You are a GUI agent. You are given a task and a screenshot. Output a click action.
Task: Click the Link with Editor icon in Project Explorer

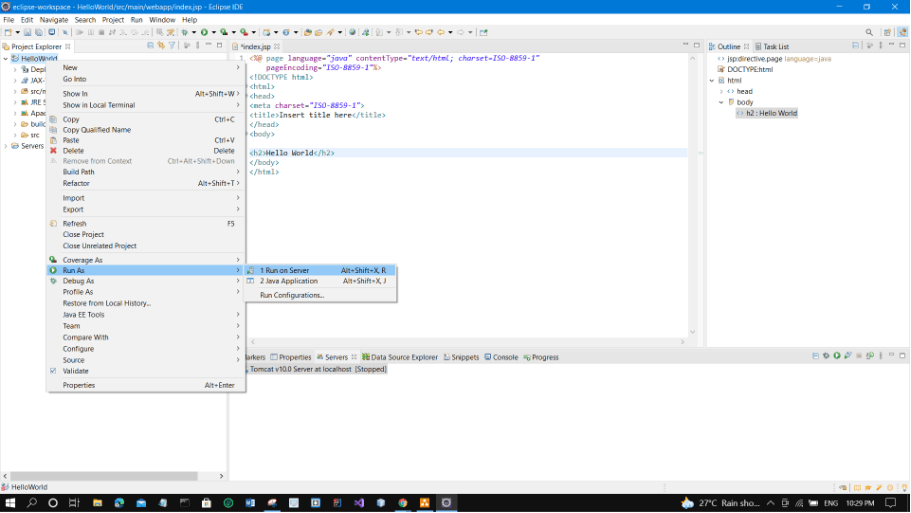click(x=161, y=46)
